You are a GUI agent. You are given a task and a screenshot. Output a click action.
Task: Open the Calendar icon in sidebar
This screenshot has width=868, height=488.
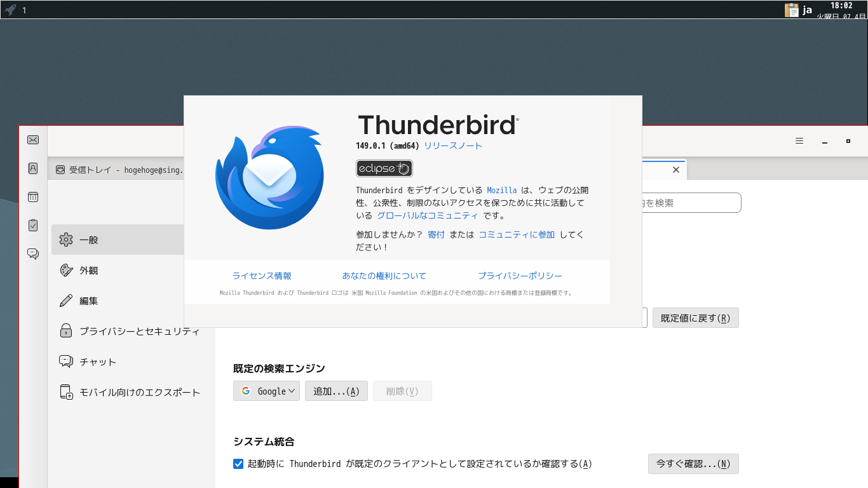click(33, 197)
